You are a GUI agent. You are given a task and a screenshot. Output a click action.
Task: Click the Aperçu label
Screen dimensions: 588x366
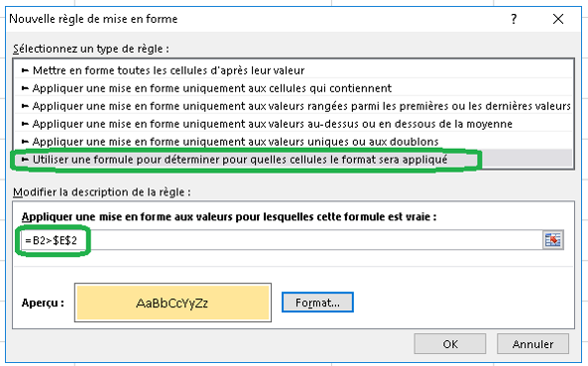pos(43,303)
